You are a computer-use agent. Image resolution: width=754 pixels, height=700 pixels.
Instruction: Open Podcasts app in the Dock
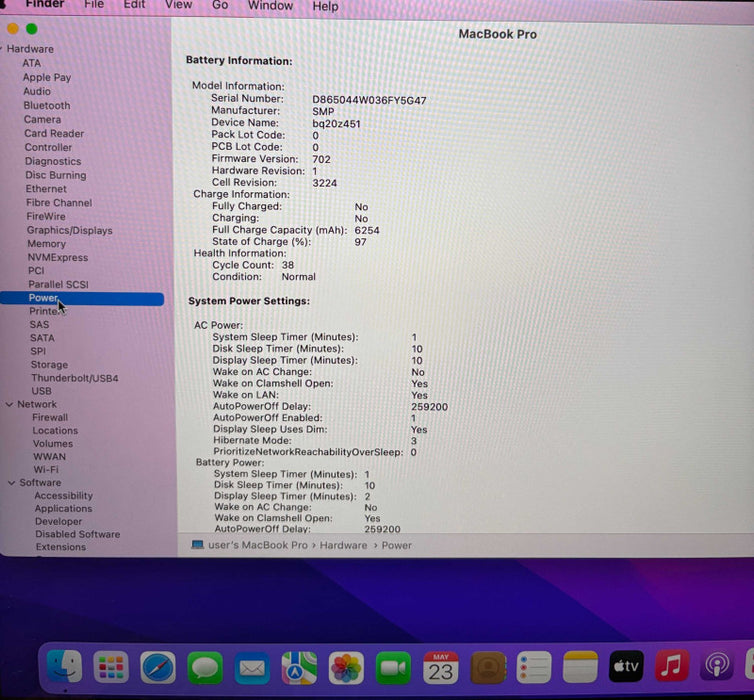pyautogui.click(x=716, y=665)
